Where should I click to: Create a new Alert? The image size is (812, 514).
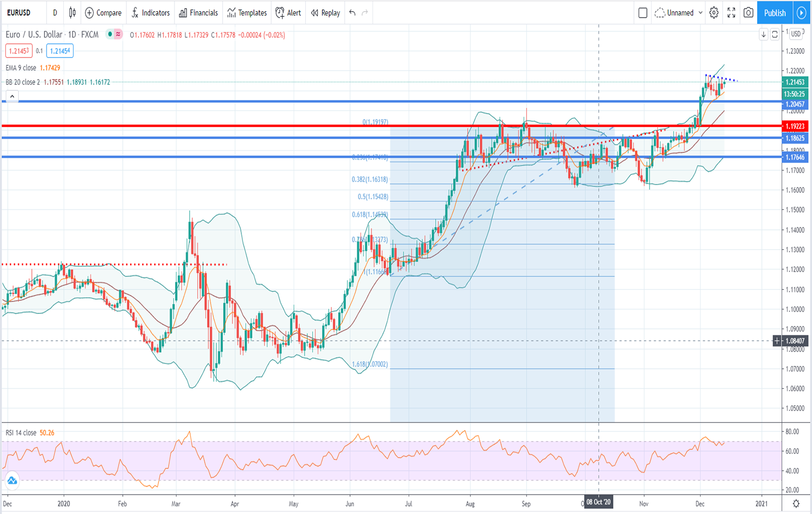point(288,13)
